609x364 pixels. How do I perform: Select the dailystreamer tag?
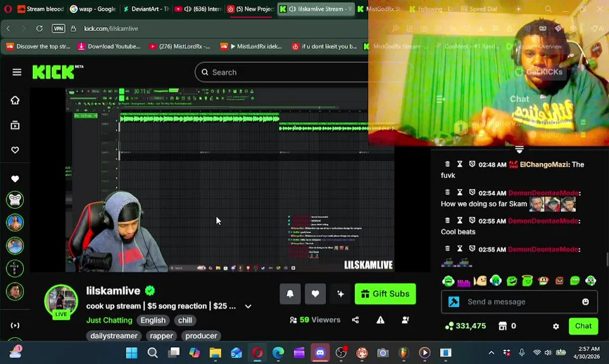114,336
